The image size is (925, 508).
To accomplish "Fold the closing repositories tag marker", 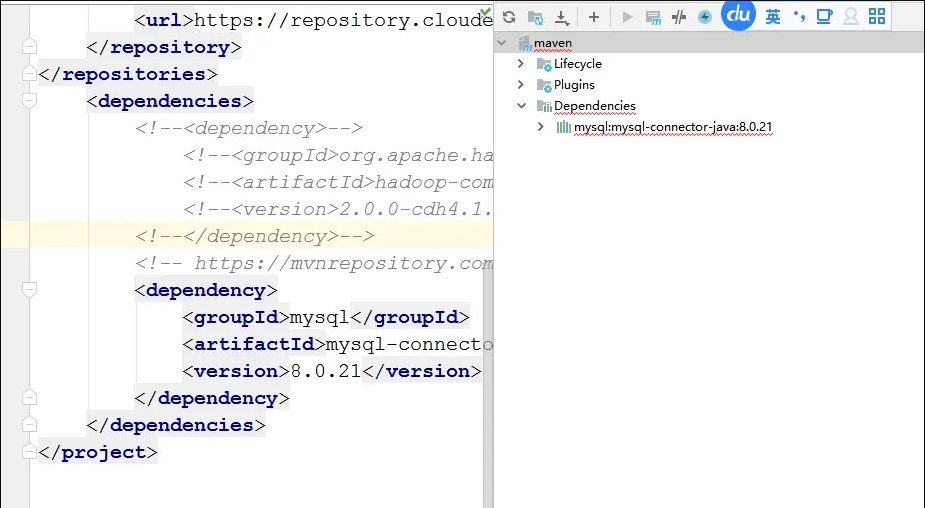I will tap(29, 74).
